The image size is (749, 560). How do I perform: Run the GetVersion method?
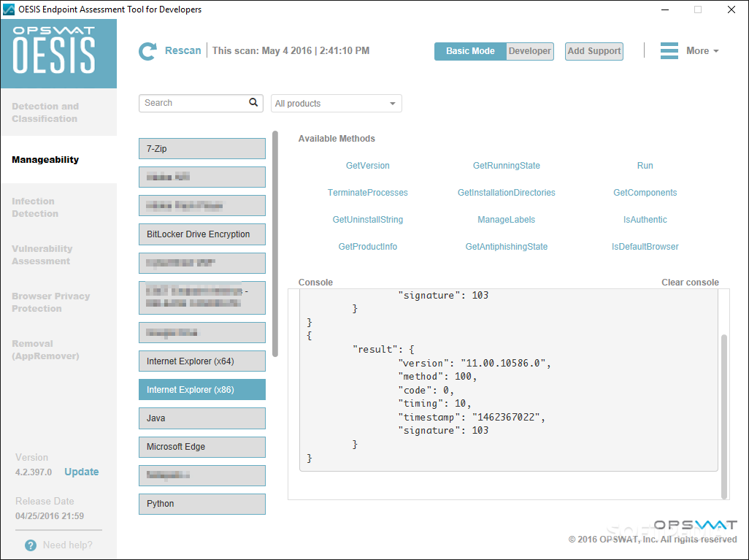(x=367, y=165)
